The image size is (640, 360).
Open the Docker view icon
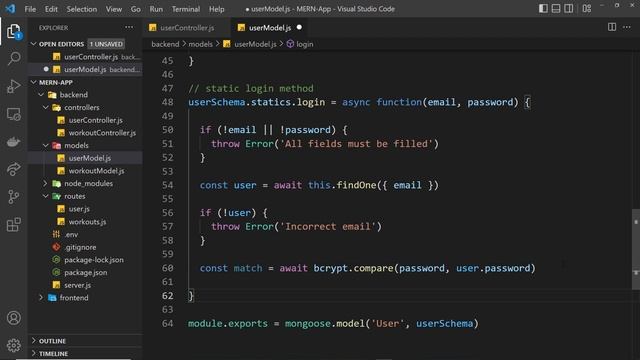[x=13, y=142]
